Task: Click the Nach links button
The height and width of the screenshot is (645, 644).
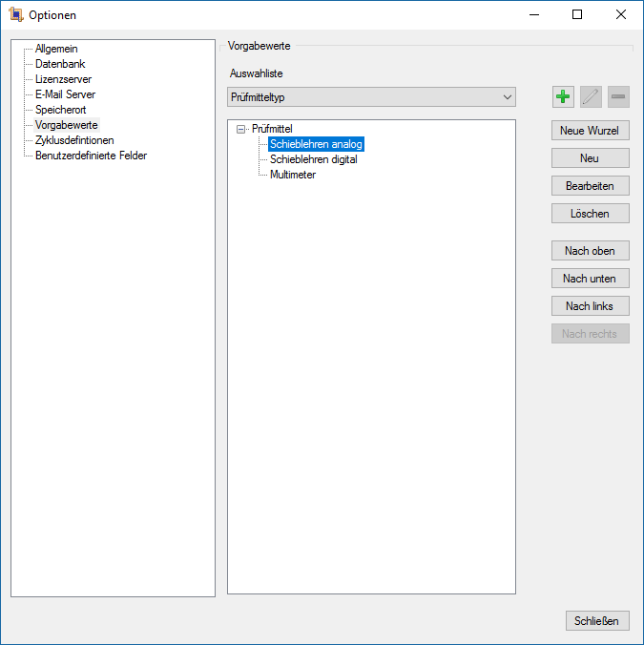Action: coord(590,306)
